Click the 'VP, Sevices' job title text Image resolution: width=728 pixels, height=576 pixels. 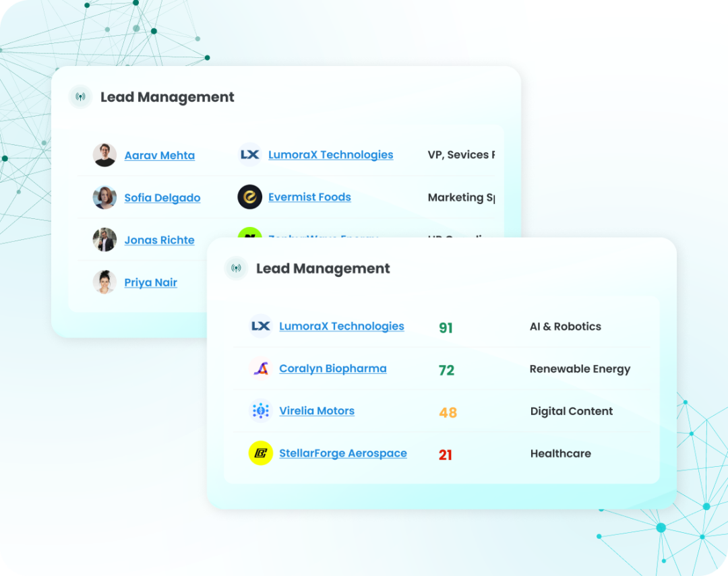click(x=461, y=155)
